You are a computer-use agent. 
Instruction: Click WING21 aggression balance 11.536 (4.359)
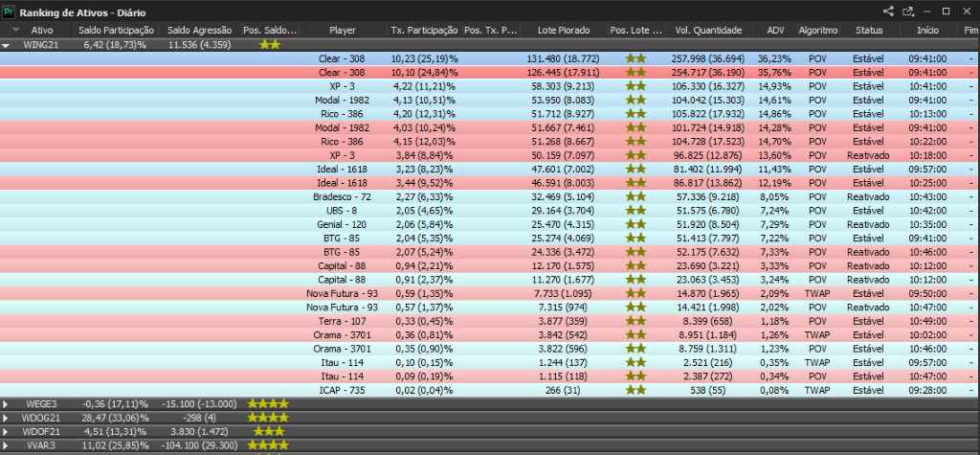tap(199, 45)
